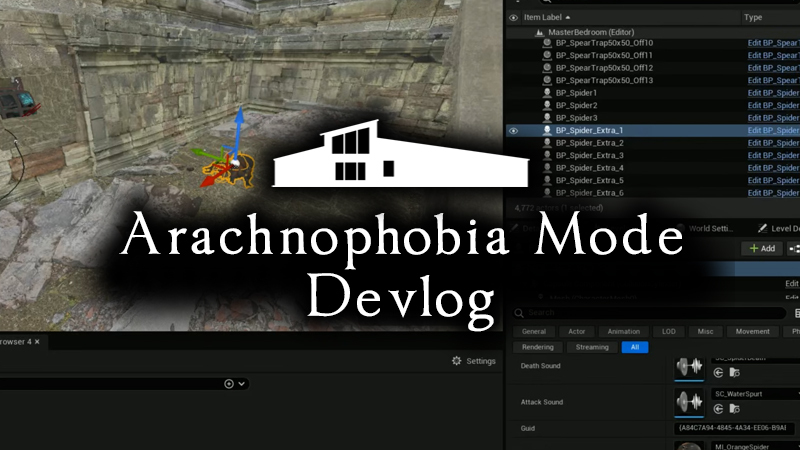The width and height of the screenshot is (800, 450).
Task: Select BP_Spider2 in the outliner
Action: coord(576,105)
